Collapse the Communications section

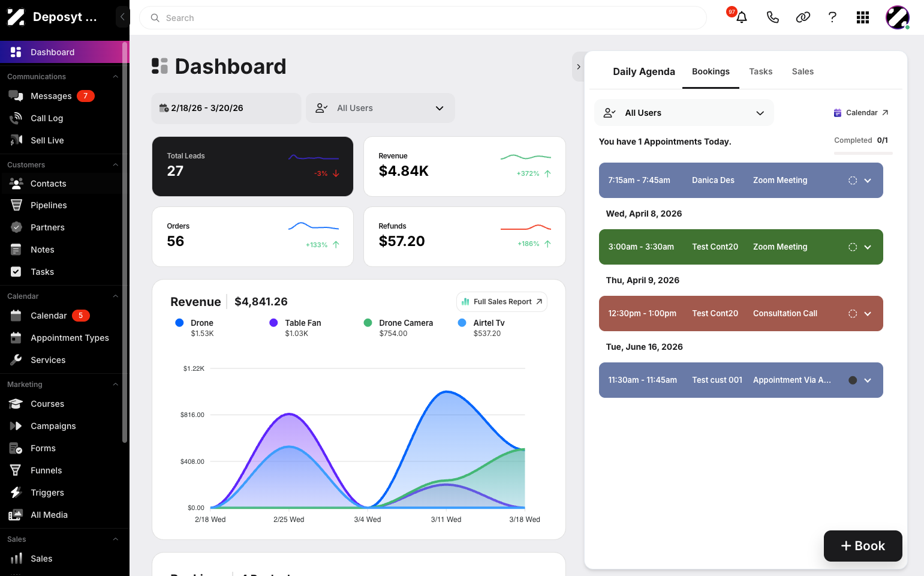pyautogui.click(x=115, y=77)
